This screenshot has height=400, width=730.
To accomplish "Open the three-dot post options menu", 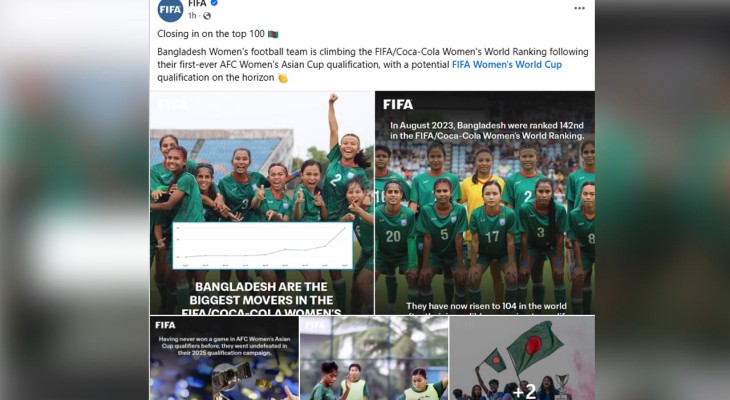I will coord(579,8).
